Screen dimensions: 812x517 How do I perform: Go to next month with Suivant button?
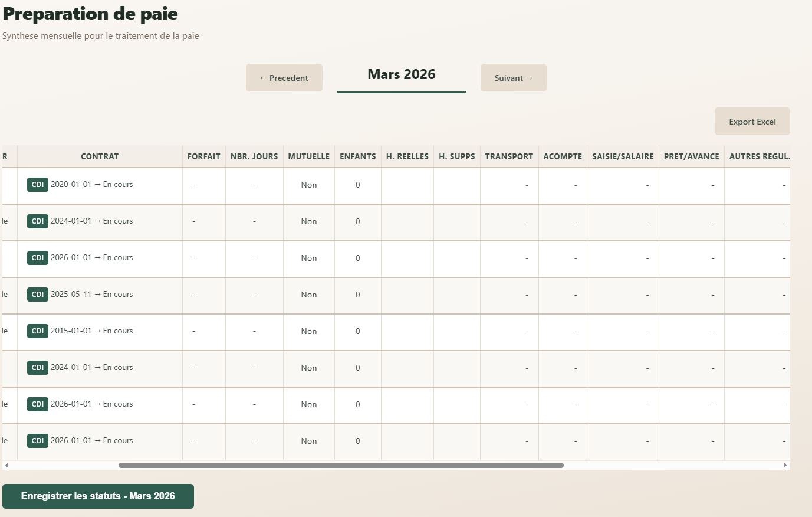click(x=513, y=78)
